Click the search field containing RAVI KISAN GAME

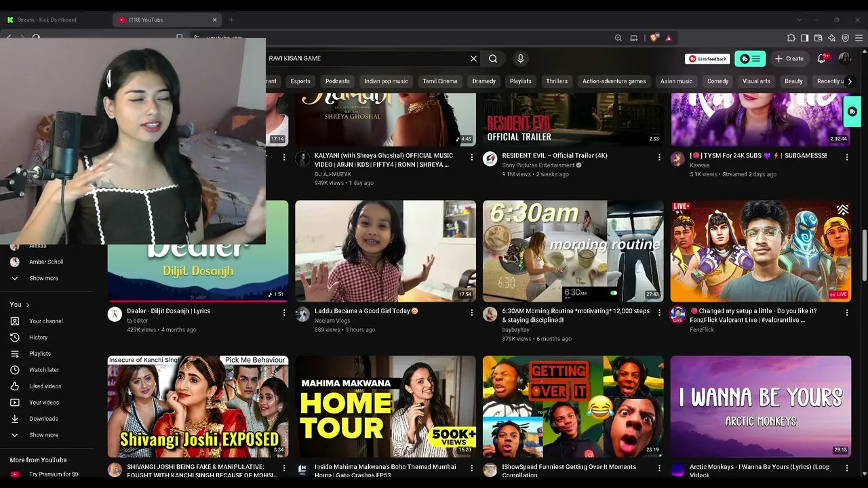(366, 58)
